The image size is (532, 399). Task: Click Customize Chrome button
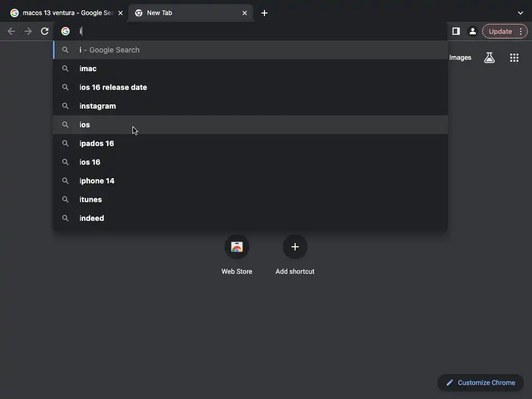tap(481, 383)
